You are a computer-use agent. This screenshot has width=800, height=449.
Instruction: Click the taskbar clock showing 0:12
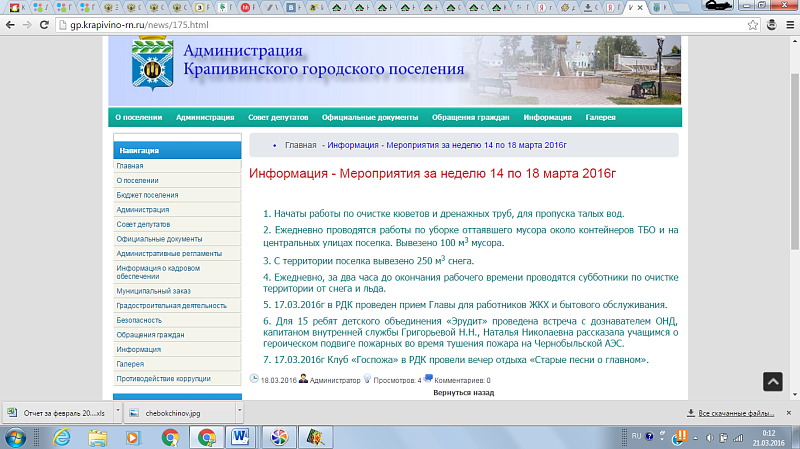pos(768,438)
